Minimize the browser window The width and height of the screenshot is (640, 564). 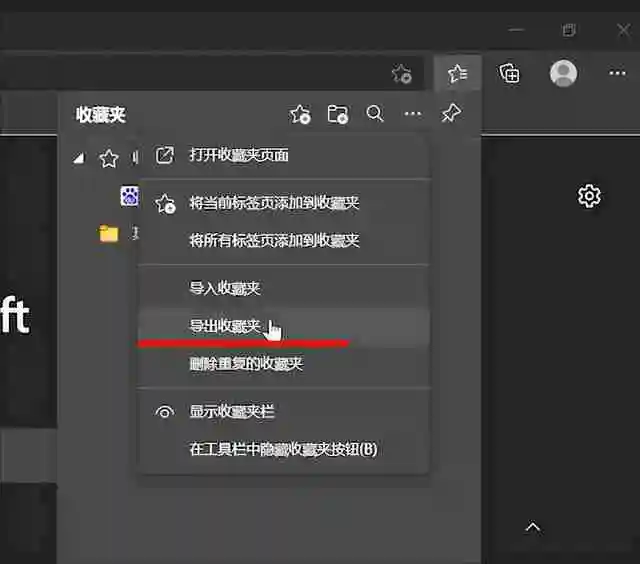click(x=516, y=30)
